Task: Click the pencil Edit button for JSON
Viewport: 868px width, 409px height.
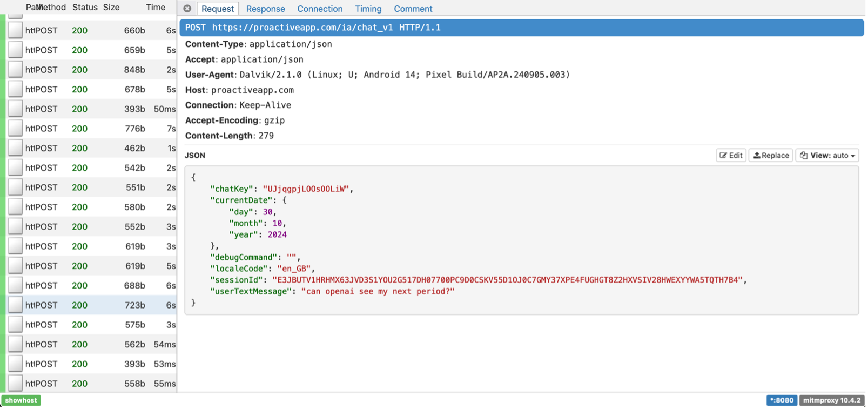Action: click(x=731, y=156)
